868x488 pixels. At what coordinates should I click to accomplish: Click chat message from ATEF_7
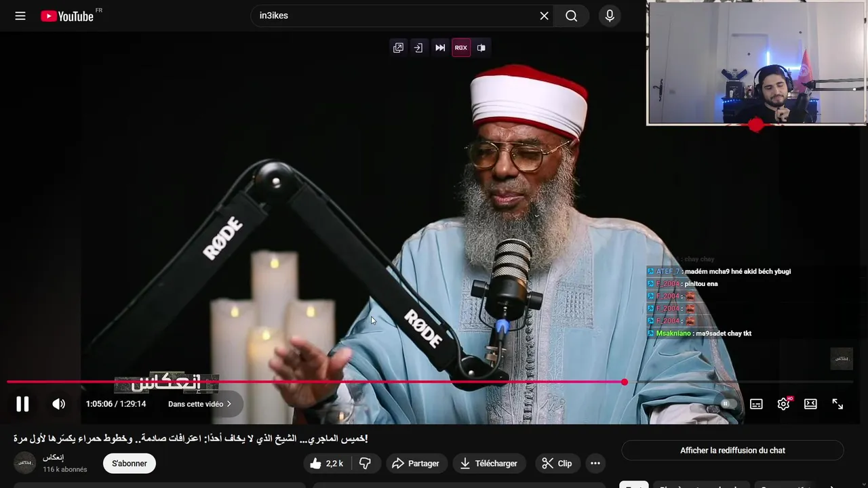[719, 271]
